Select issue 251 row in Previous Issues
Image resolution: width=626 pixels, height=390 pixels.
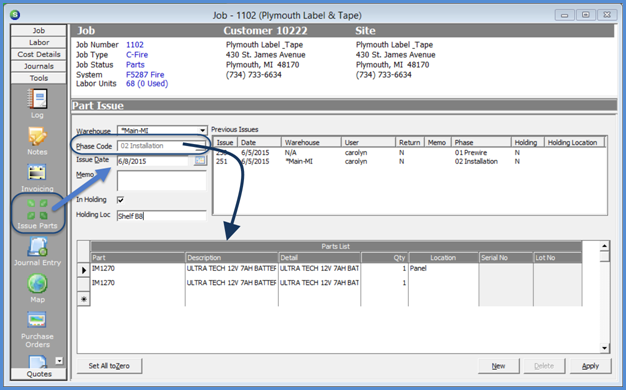(409, 161)
